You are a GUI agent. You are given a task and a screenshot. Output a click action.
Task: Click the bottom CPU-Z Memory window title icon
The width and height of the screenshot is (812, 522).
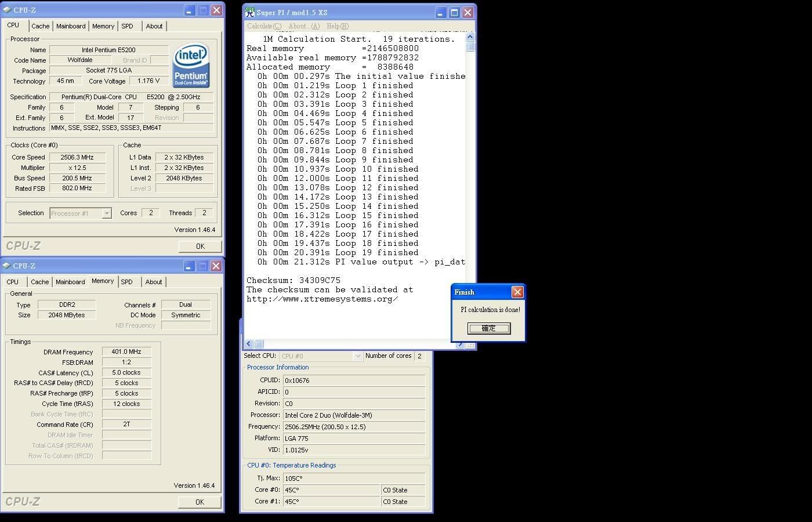coord(7,266)
